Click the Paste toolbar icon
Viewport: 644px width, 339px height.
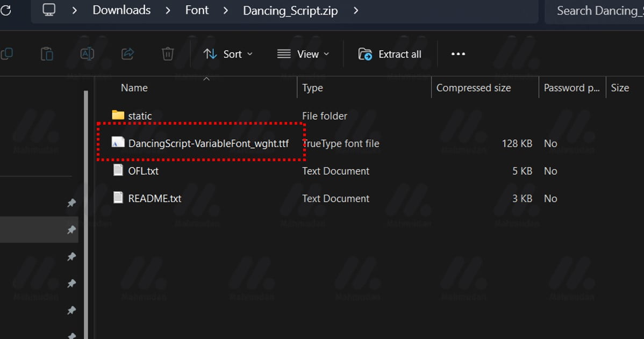pyautogui.click(x=47, y=54)
